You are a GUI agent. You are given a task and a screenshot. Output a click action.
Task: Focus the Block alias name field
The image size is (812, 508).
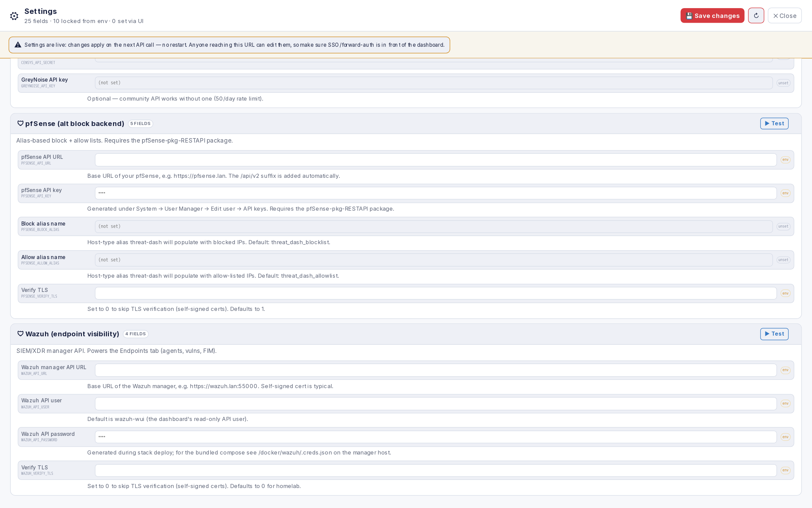pyautogui.click(x=434, y=226)
